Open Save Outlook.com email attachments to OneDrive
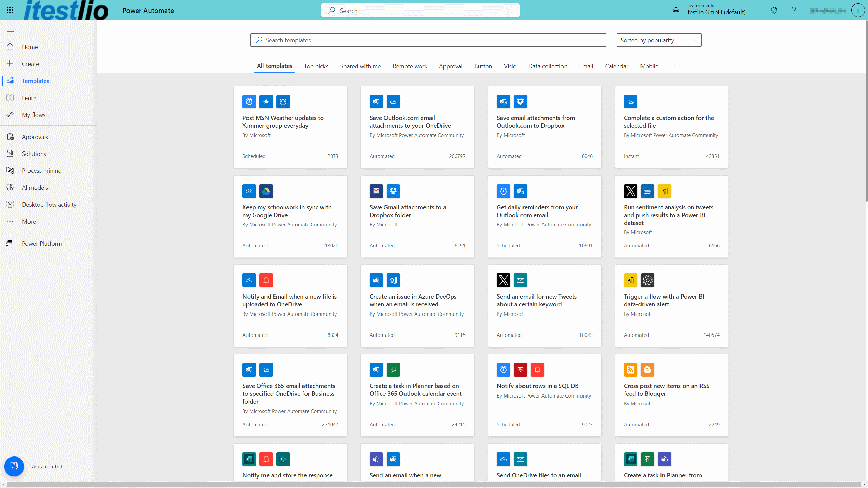 (417, 127)
